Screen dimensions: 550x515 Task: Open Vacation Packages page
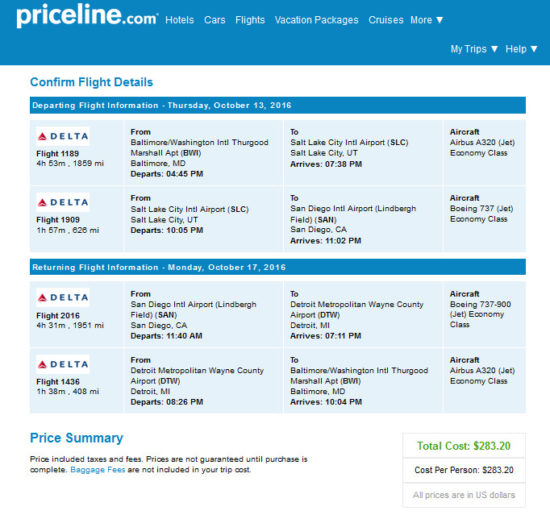pyautogui.click(x=316, y=20)
